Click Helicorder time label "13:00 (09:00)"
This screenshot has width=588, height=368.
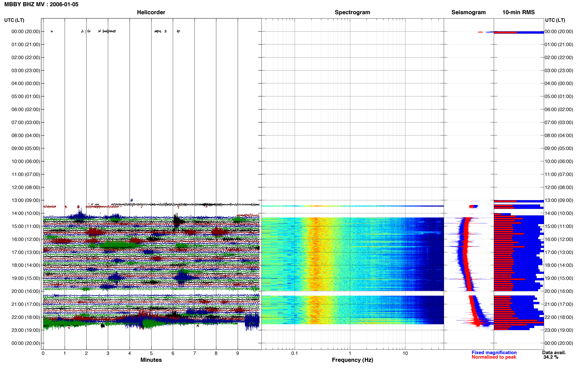coord(26,200)
